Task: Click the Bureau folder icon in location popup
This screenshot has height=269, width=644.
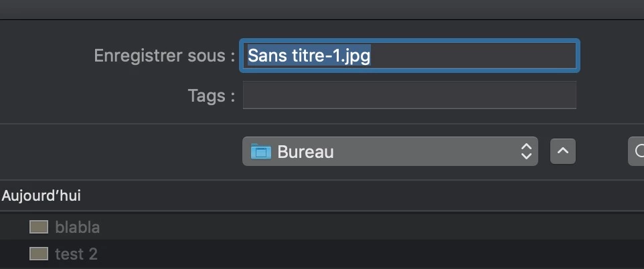Action: coord(261,151)
